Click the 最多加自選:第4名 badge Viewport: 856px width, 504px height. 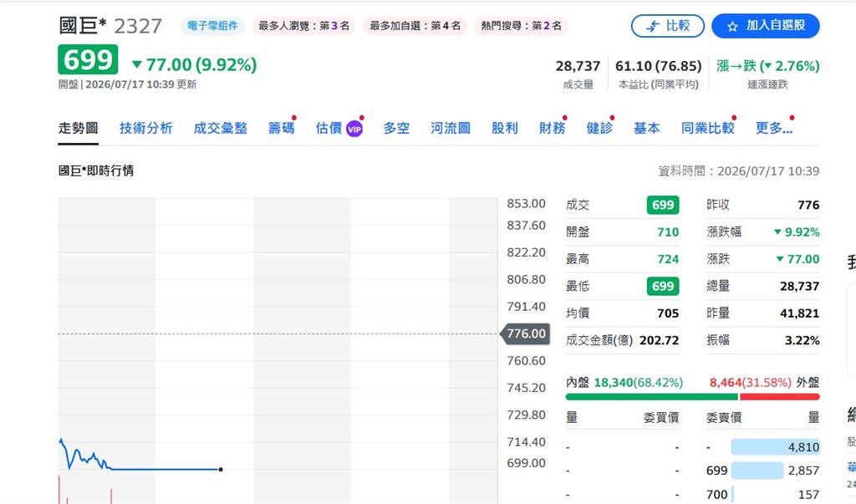click(x=415, y=26)
